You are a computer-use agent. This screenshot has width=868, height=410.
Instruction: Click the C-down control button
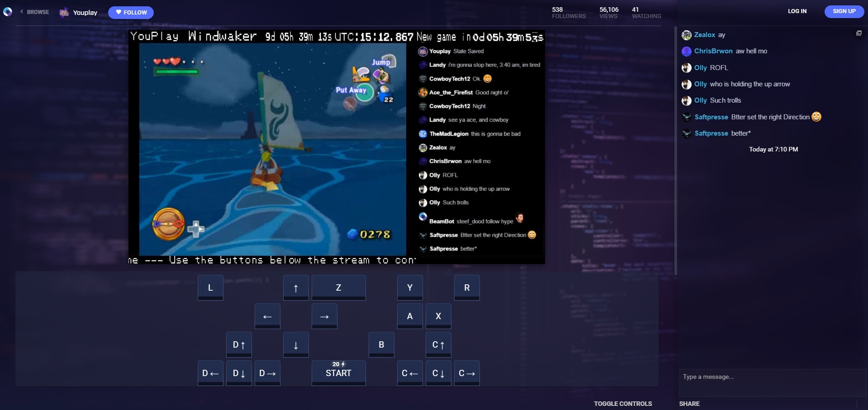tap(438, 373)
